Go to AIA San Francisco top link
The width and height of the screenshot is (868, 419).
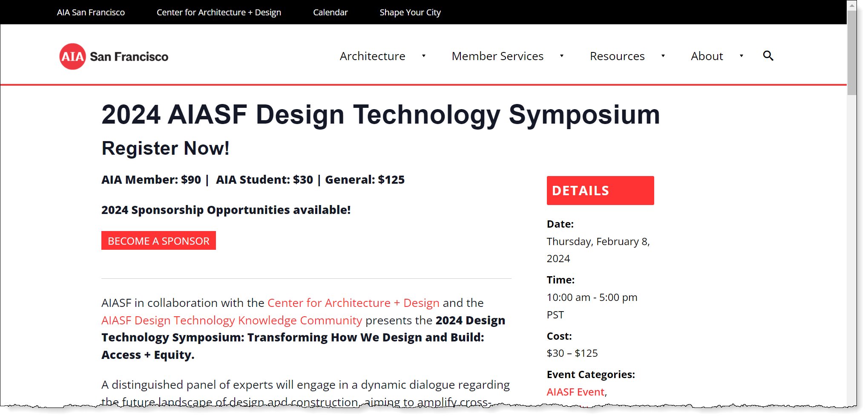coord(91,12)
